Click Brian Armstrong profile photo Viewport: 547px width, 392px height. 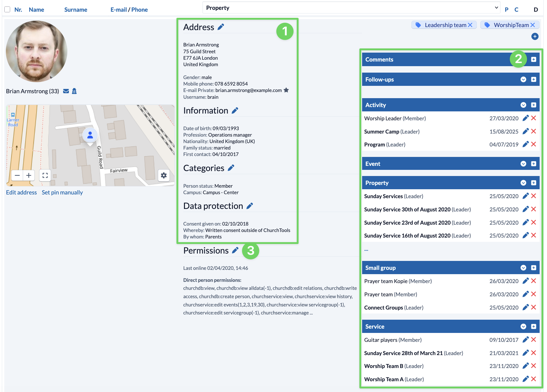[37, 51]
